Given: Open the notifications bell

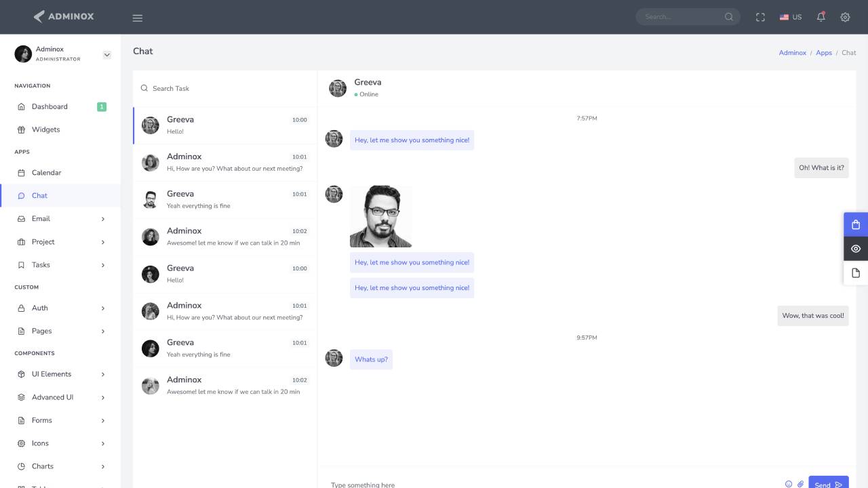Looking at the screenshot, I should tap(821, 17).
